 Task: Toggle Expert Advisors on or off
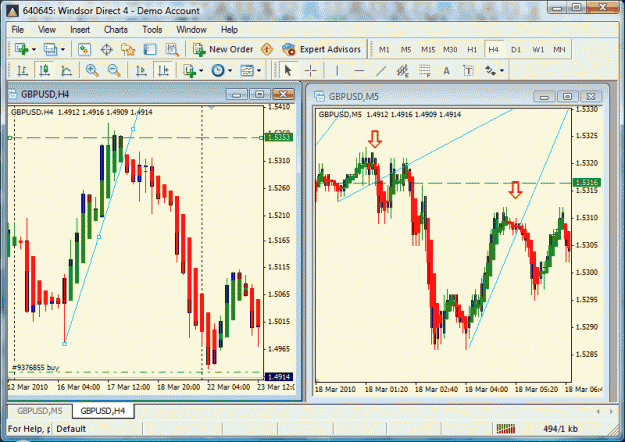pyautogui.click(x=321, y=49)
